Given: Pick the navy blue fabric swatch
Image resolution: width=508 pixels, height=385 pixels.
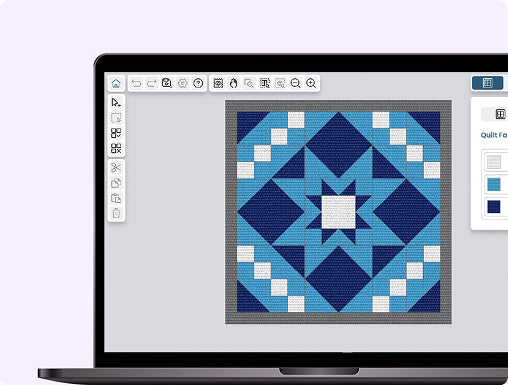Looking at the screenshot, I should tap(494, 207).
